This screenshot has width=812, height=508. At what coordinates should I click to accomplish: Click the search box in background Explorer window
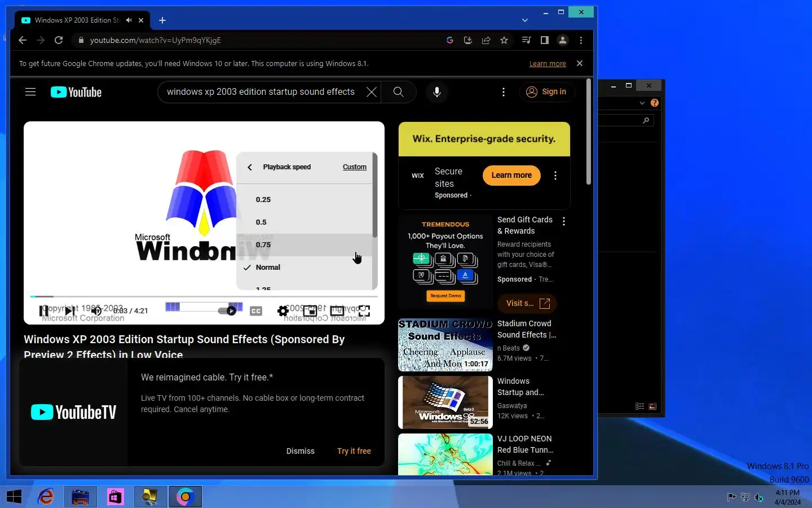pos(626,120)
